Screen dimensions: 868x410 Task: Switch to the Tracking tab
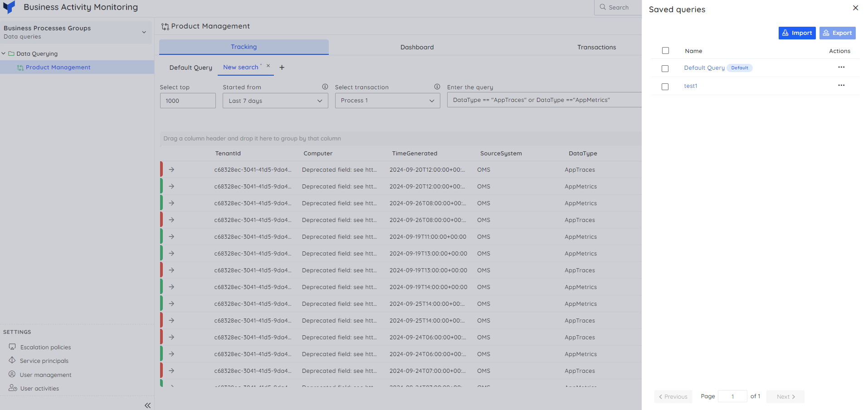244,47
